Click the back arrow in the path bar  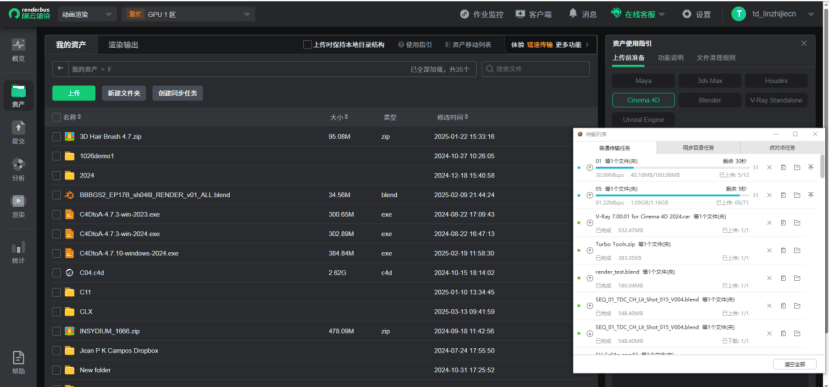coord(61,69)
